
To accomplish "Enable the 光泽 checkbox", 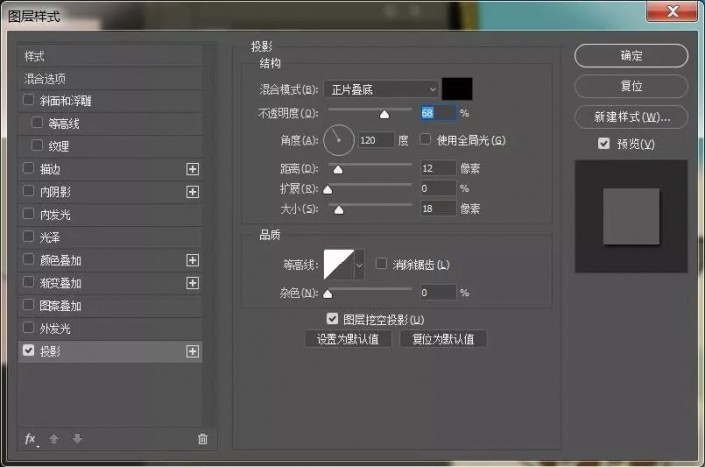I will (28, 236).
